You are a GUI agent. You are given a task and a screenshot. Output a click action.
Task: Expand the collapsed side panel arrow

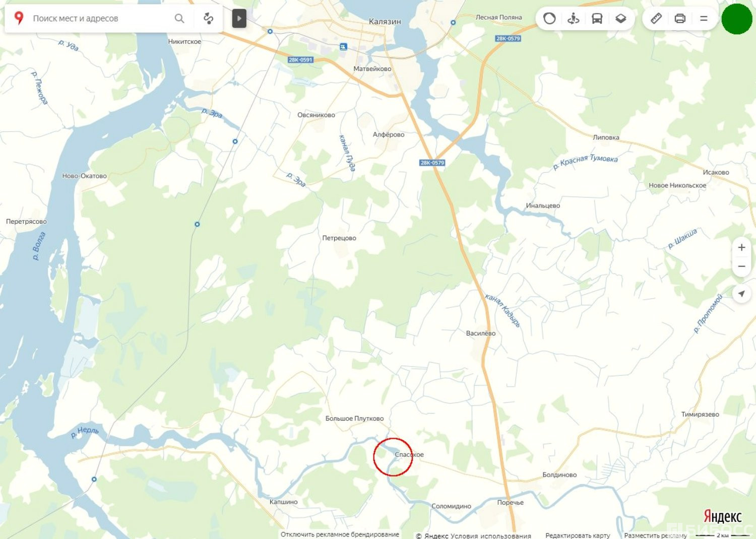point(239,19)
